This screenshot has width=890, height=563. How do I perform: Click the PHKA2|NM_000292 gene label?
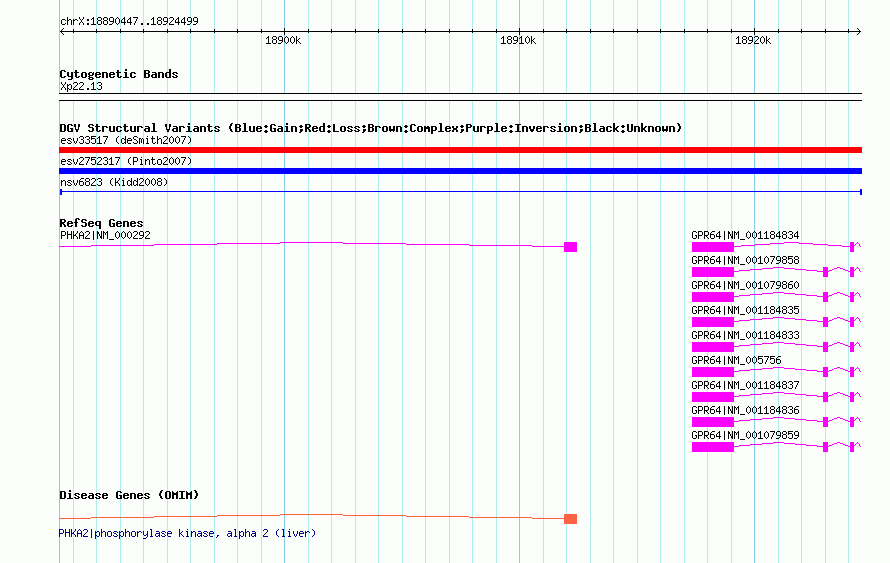point(105,235)
